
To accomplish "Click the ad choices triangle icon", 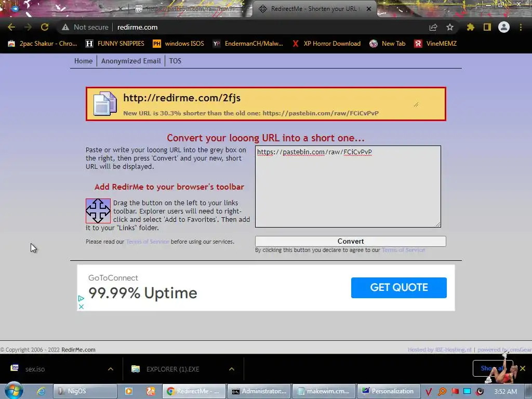I will (x=81, y=299).
